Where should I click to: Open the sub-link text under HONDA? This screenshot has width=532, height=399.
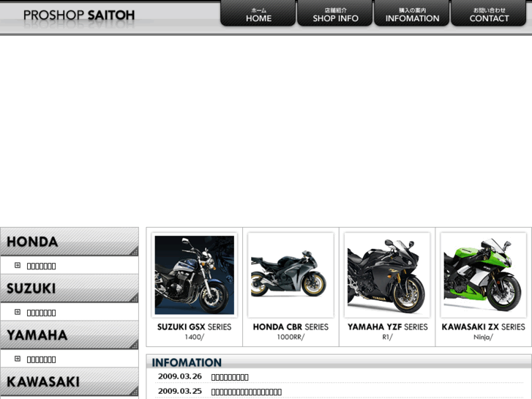pyautogui.click(x=42, y=266)
